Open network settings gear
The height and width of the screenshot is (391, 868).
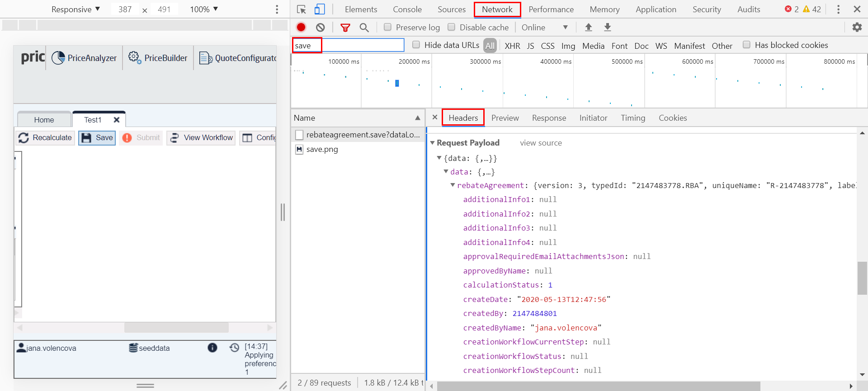pyautogui.click(x=857, y=28)
